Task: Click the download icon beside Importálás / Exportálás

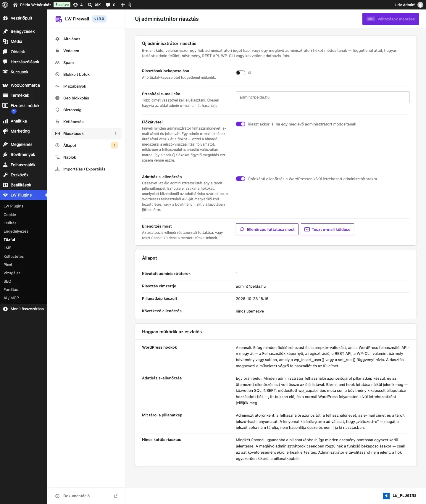Action: coord(57,169)
